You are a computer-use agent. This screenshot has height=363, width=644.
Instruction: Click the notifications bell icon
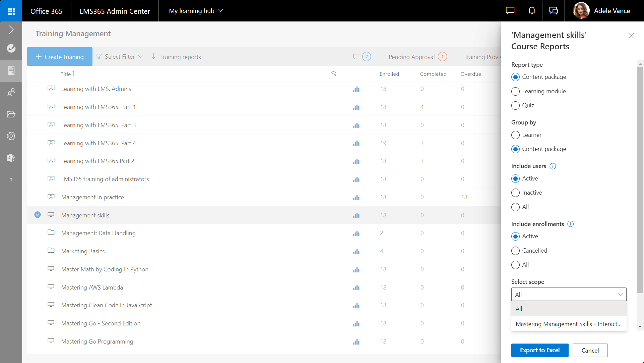click(531, 11)
